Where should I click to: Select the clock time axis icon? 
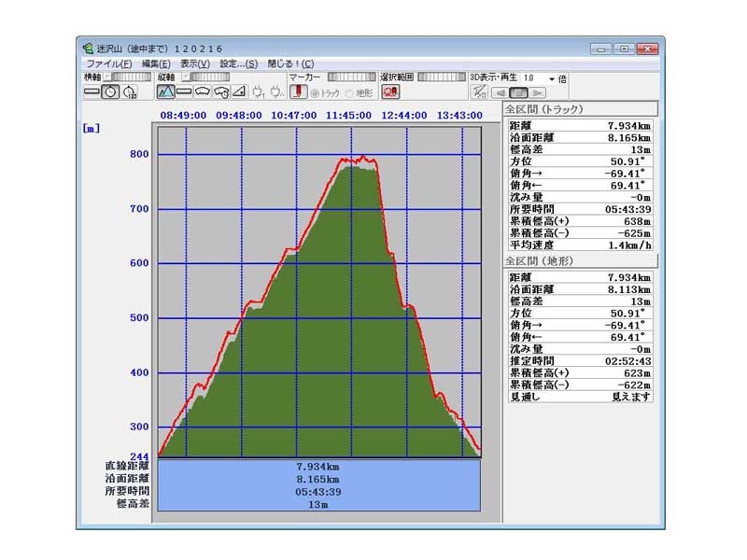pyautogui.click(x=110, y=91)
